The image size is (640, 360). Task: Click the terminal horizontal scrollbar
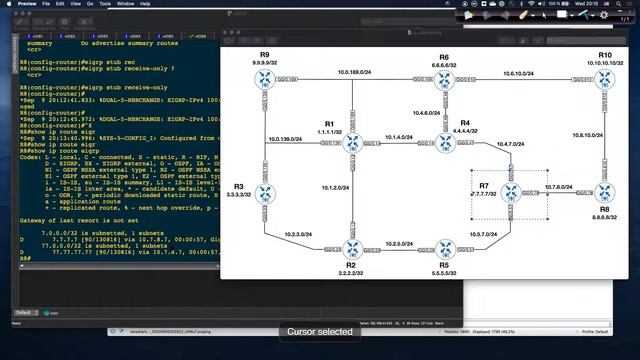coord(119,266)
